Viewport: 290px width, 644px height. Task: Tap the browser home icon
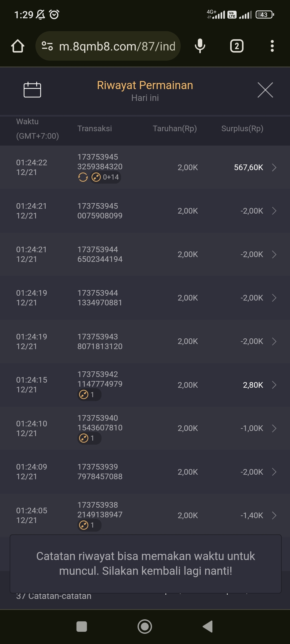pyautogui.click(x=18, y=46)
